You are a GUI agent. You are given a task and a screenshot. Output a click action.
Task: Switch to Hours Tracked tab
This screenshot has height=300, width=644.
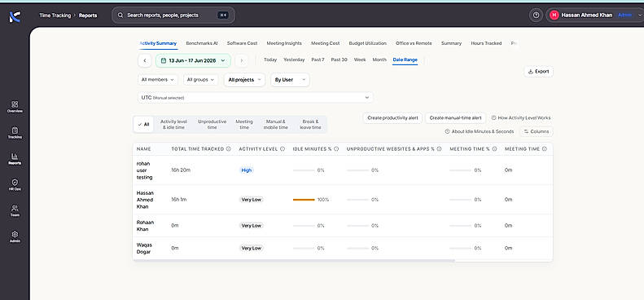tap(486, 43)
